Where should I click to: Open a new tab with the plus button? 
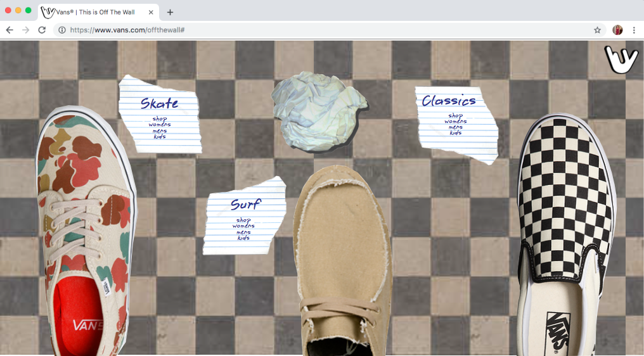coord(170,12)
